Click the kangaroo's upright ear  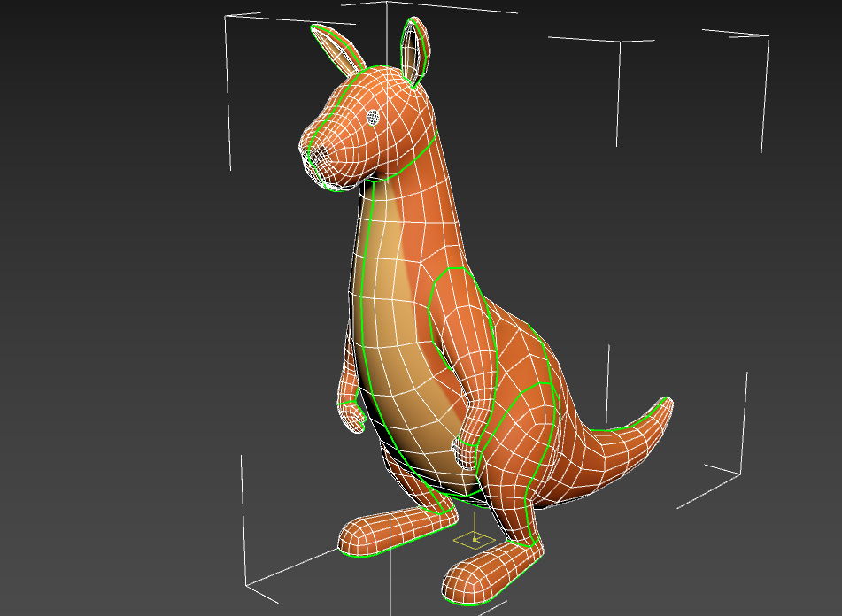click(x=415, y=51)
